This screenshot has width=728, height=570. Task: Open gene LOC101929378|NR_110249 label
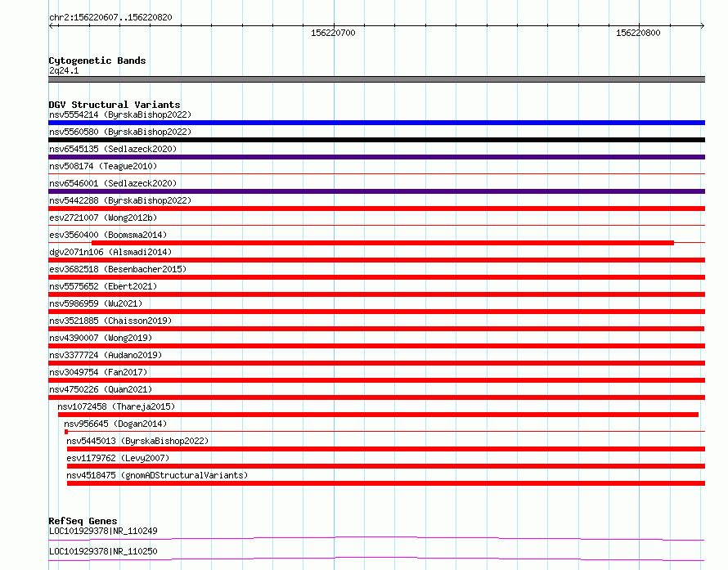[103, 531]
